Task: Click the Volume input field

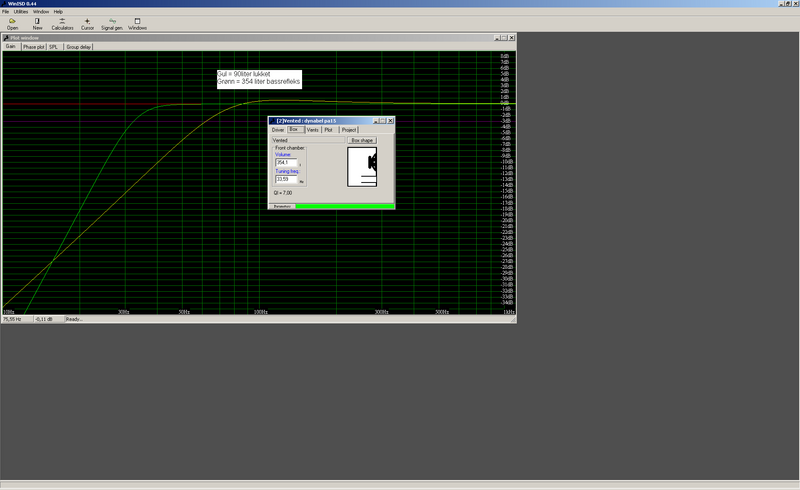Action: (x=284, y=163)
